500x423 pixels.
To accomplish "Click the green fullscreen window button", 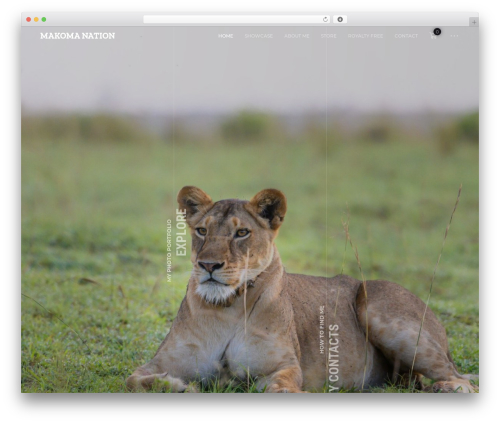I will point(44,20).
